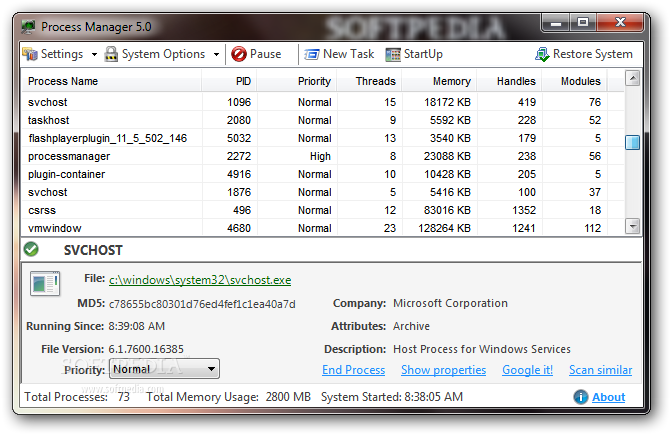Screen dimensions: 671x435
Task: Sort by PID column header
Action: pyautogui.click(x=229, y=81)
